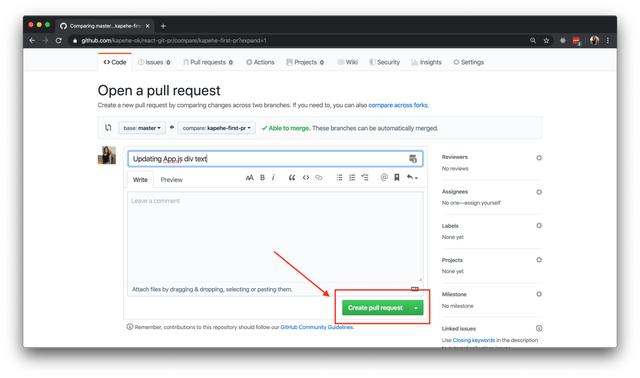Open the Projects sidebar gear settings

[539, 260]
